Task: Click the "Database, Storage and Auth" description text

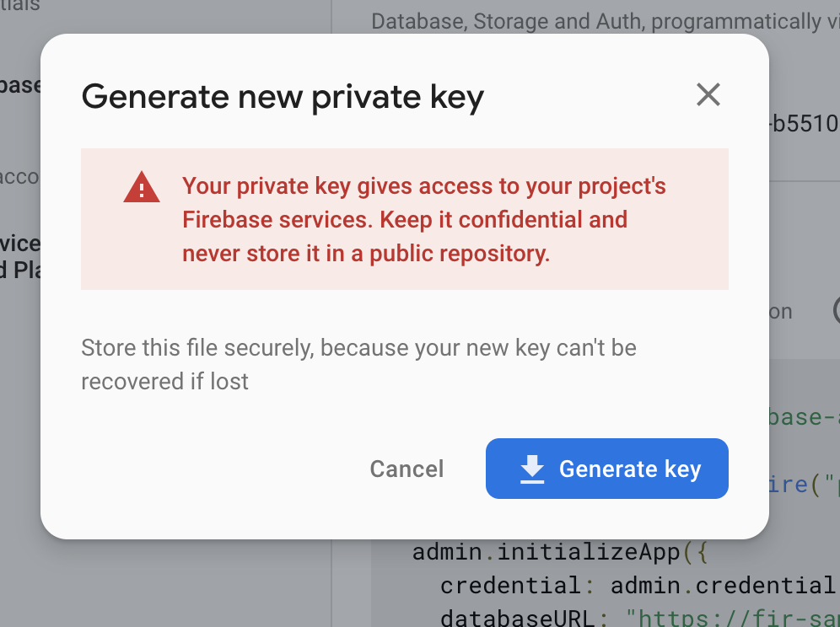Action: click(604, 21)
